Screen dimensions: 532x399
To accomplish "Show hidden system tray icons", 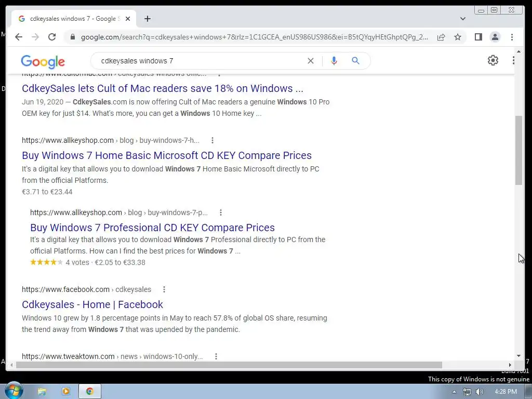I will 454,392.
